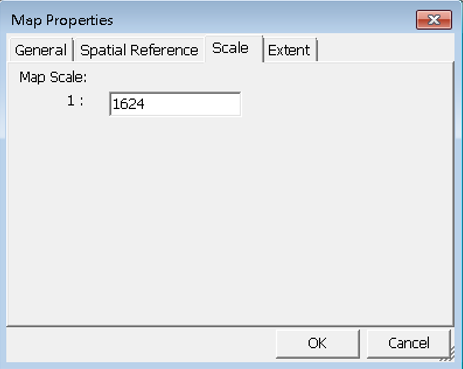Close the Map Properties dialog with X
This screenshot has width=463, height=369.
tap(434, 20)
